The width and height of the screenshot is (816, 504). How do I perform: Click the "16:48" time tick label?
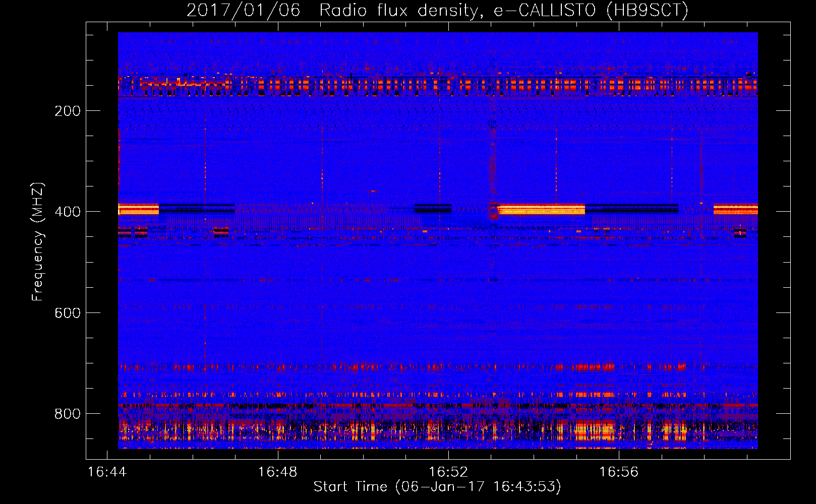[277, 472]
